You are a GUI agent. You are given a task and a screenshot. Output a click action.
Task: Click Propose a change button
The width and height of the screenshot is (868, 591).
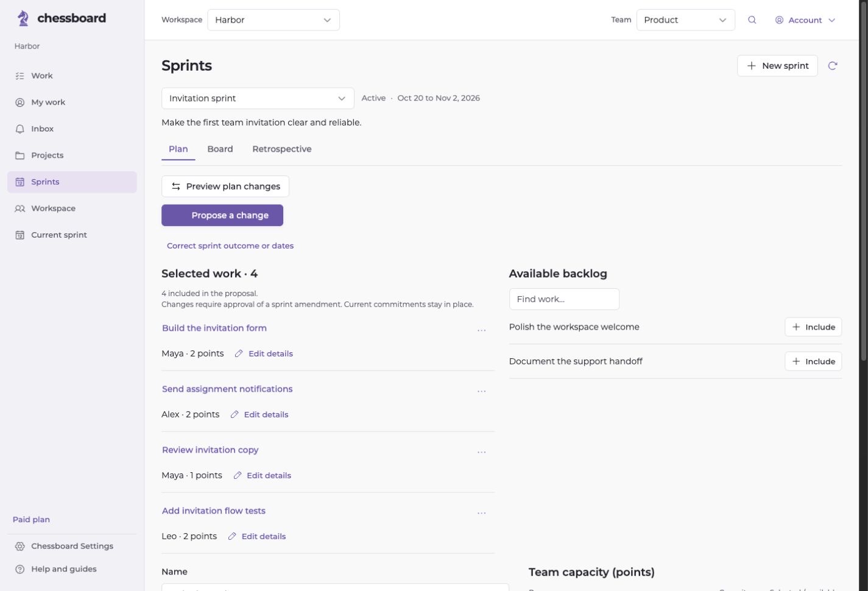pos(222,215)
